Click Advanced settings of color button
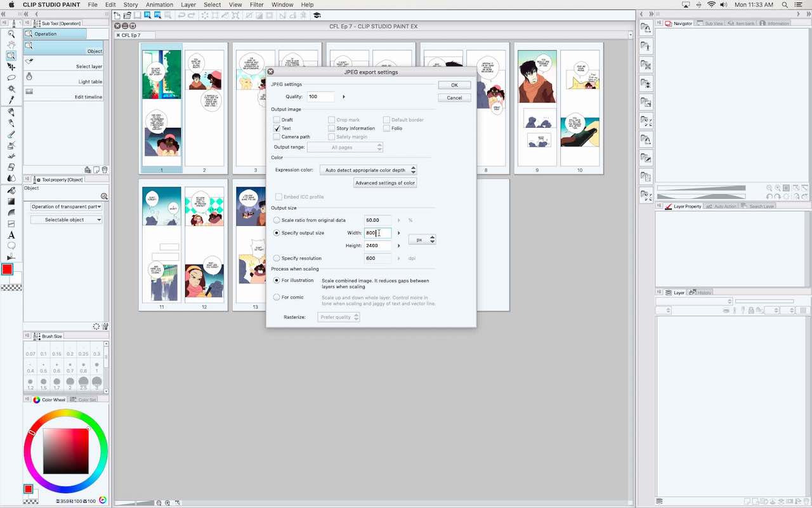The width and height of the screenshot is (812, 508). tap(385, 182)
